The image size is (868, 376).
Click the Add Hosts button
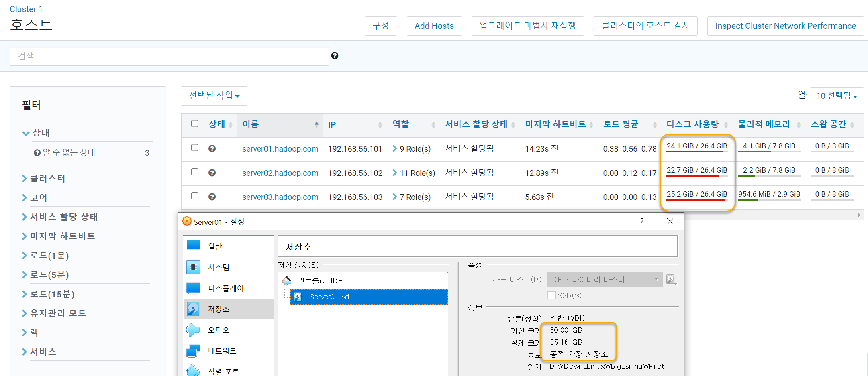click(434, 26)
